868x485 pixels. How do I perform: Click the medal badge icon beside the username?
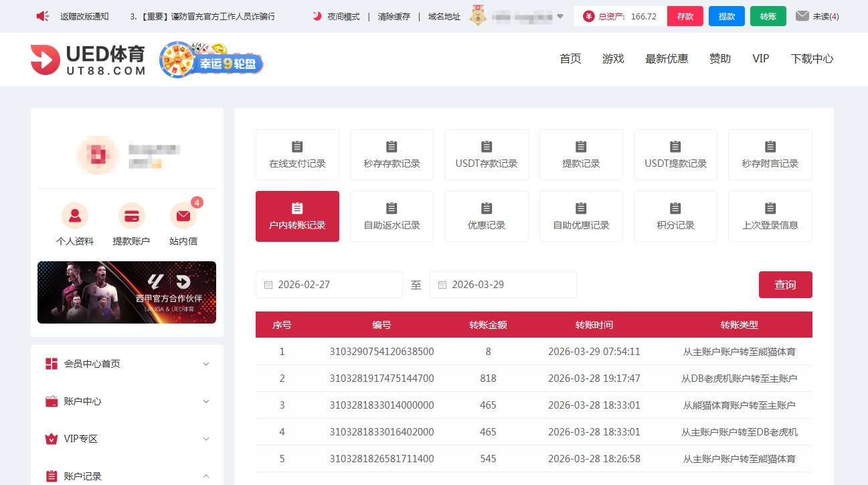[x=477, y=15]
